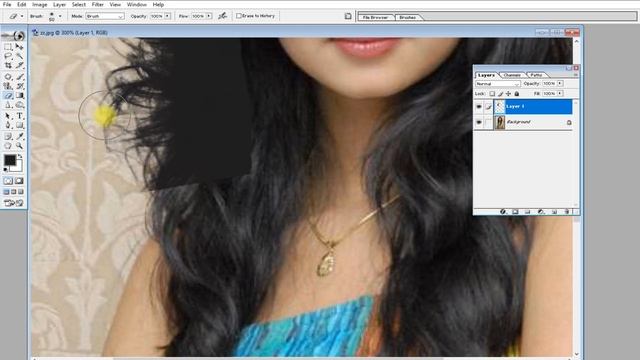
Task: Select the Eyedropper tool
Action: point(20,136)
